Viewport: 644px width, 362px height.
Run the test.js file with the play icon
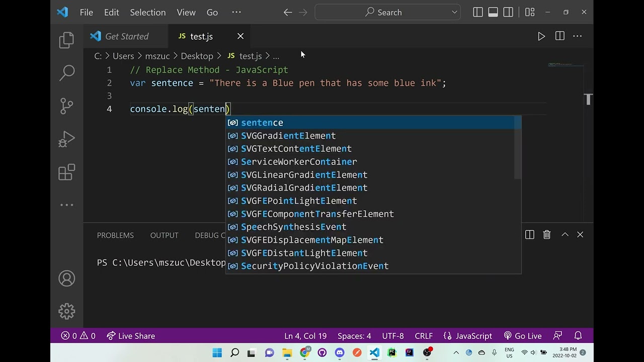541,36
